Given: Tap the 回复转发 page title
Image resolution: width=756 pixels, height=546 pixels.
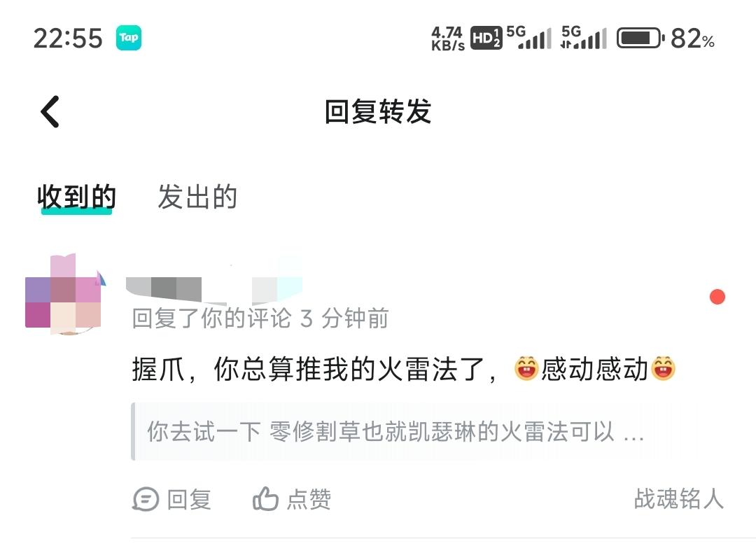Looking at the screenshot, I should tap(378, 111).
